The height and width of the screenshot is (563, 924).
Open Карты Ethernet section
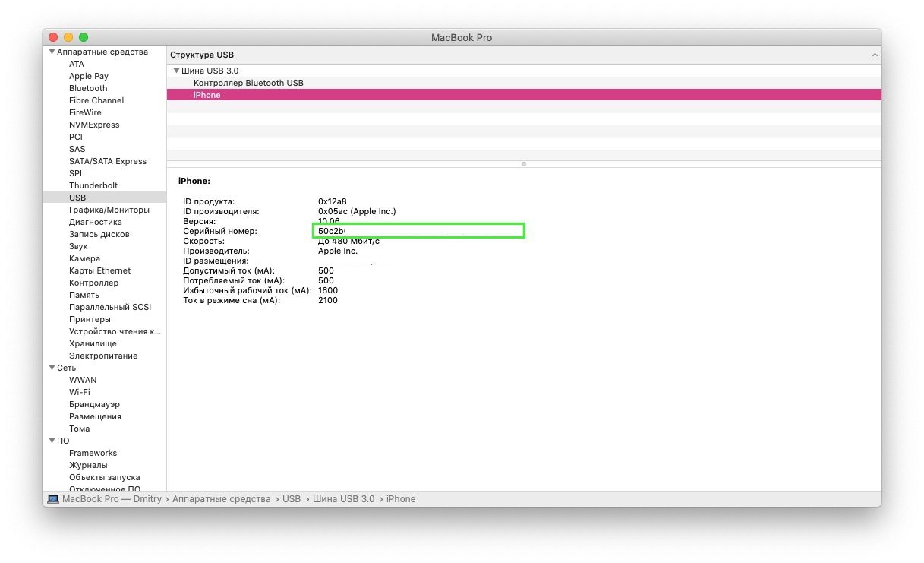(x=99, y=270)
